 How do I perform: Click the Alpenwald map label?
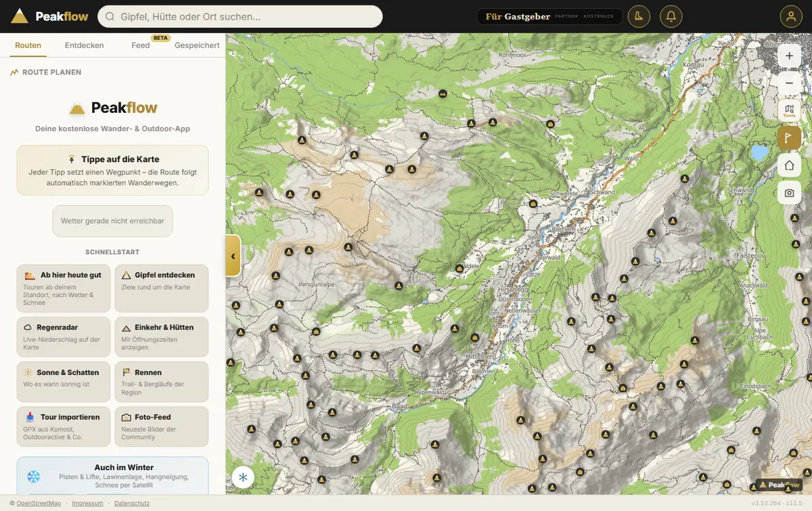(x=430, y=393)
